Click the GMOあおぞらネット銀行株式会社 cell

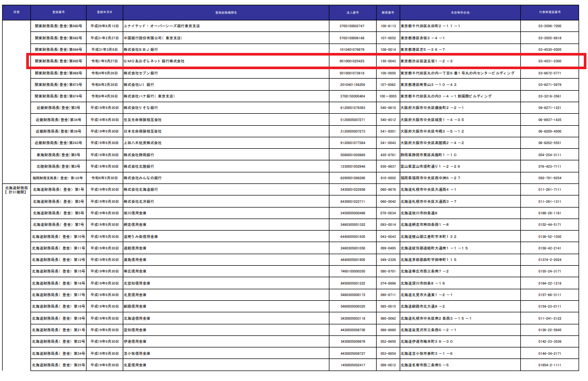point(154,61)
